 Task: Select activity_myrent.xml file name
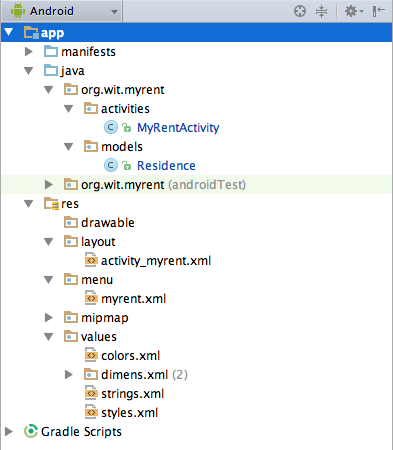(156, 261)
